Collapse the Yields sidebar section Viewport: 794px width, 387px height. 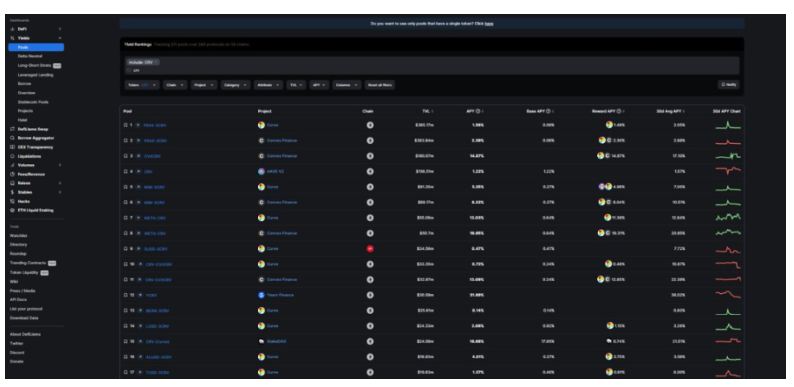(60, 38)
